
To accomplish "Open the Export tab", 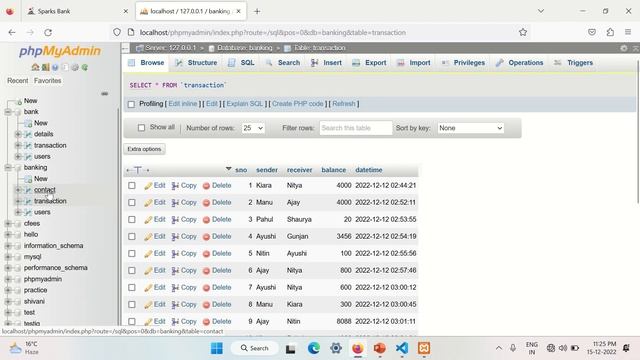I will 369,63.
